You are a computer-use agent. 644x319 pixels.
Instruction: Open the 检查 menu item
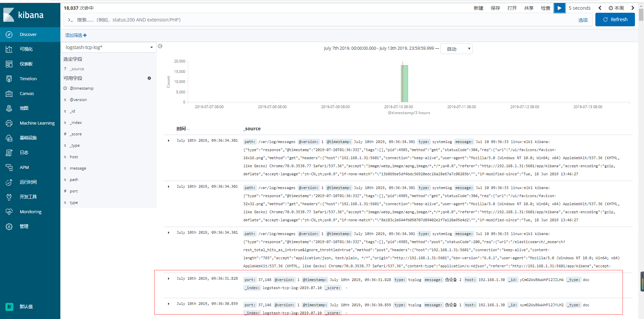coord(546,8)
